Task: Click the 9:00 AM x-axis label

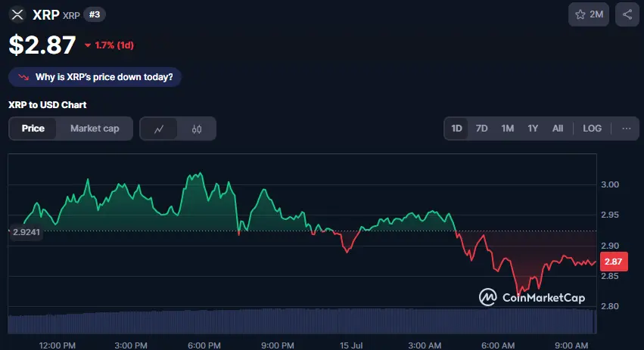Action: [571, 345]
